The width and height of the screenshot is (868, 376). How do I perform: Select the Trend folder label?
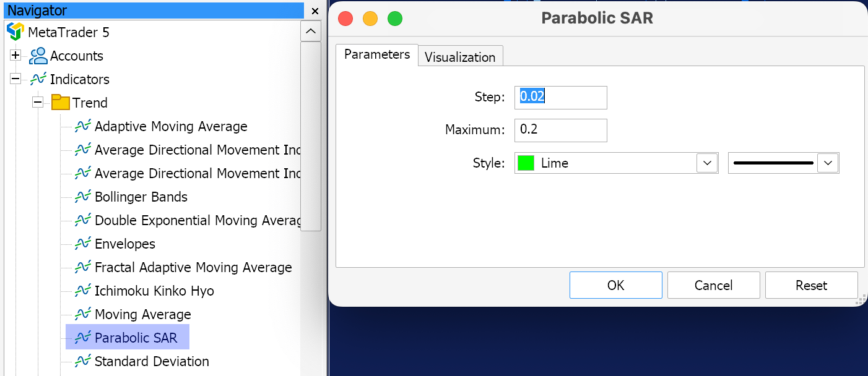[x=90, y=103]
